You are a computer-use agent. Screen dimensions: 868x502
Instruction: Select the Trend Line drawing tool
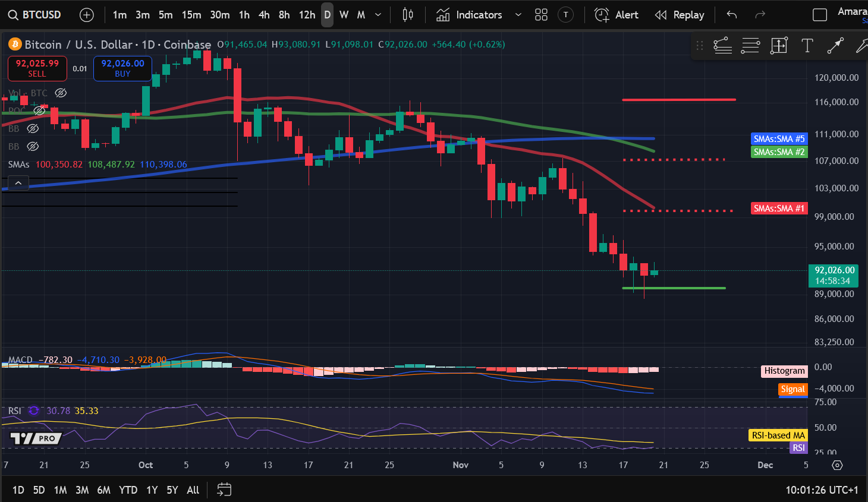[x=722, y=45]
